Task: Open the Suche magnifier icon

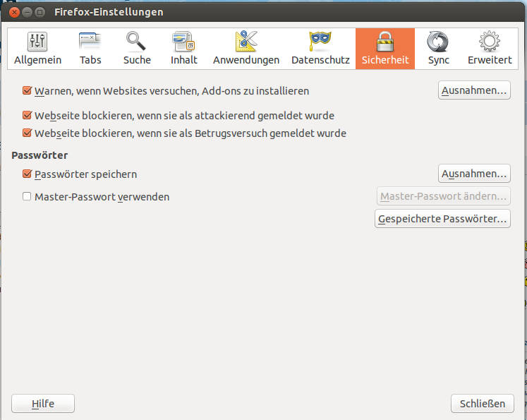Action: tap(137, 42)
